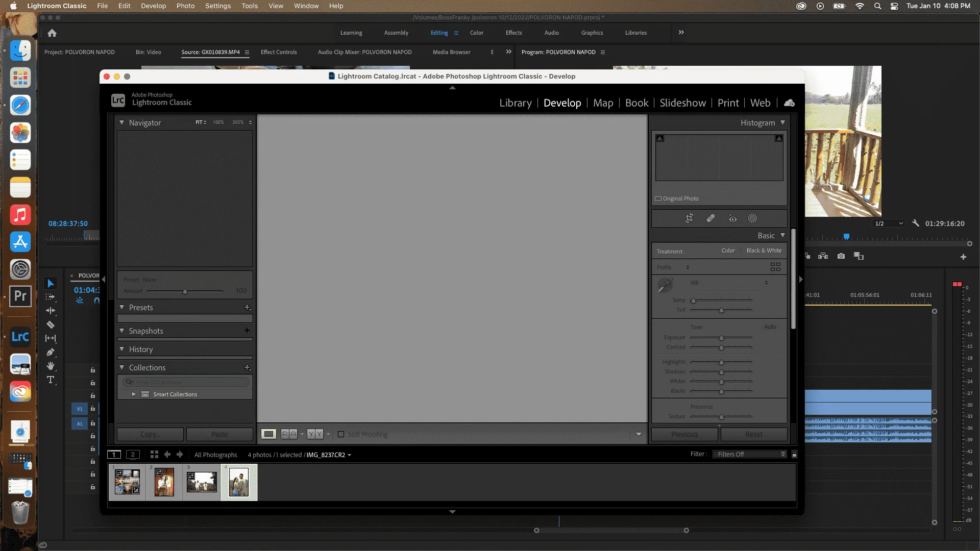Open Music app in the Dock

pos(20,215)
